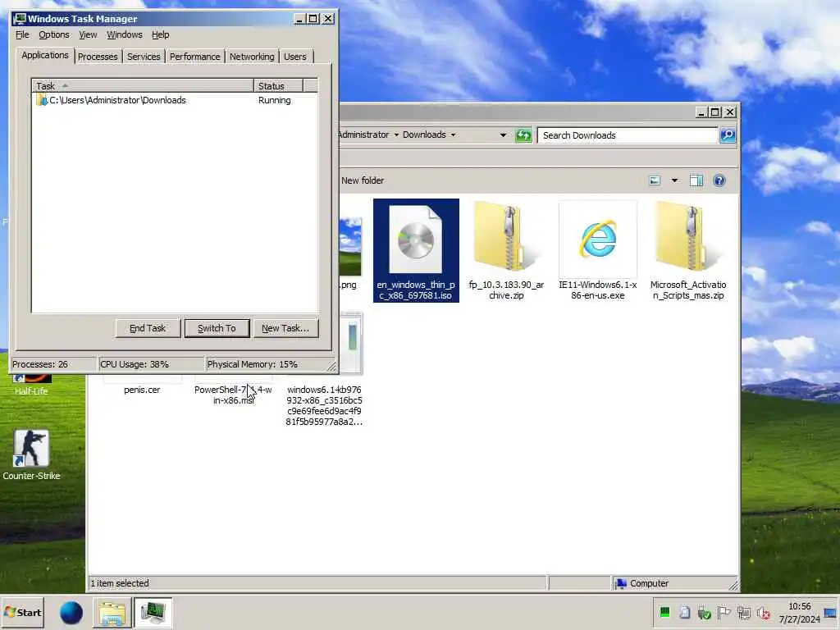Click the Processes: 26 status entry
840x630 pixels.
point(40,364)
